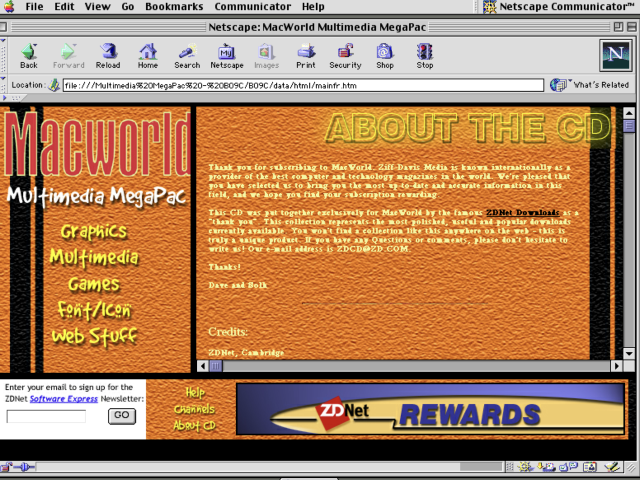Open Mailbox from the component bar icon
The image size is (640, 480).
(x=546, y=467)
